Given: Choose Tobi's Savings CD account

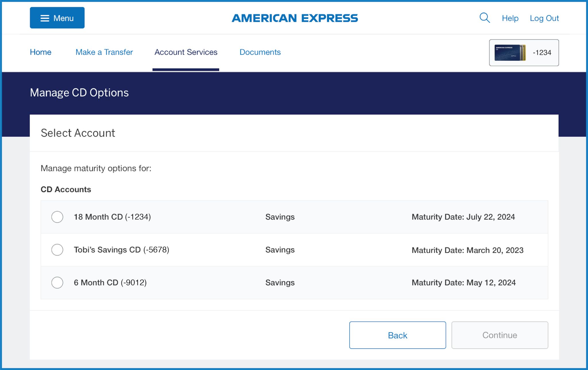Looking at the screenshot, I should click(x=57, y=250).
